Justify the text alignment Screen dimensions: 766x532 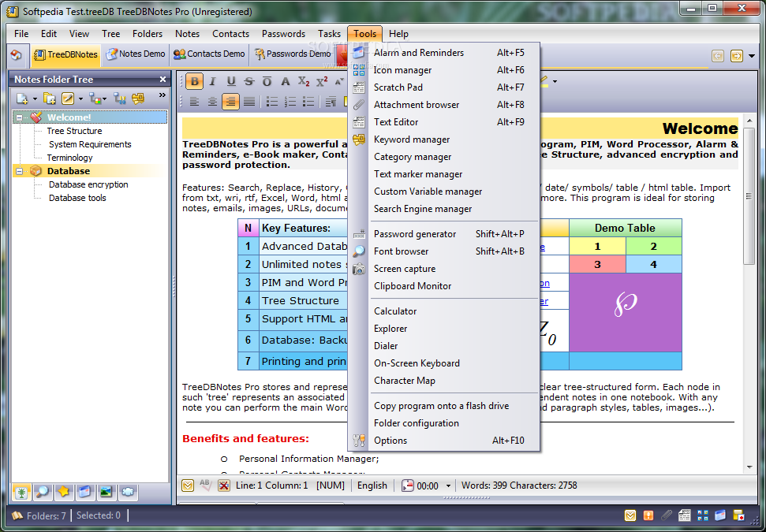249,102
